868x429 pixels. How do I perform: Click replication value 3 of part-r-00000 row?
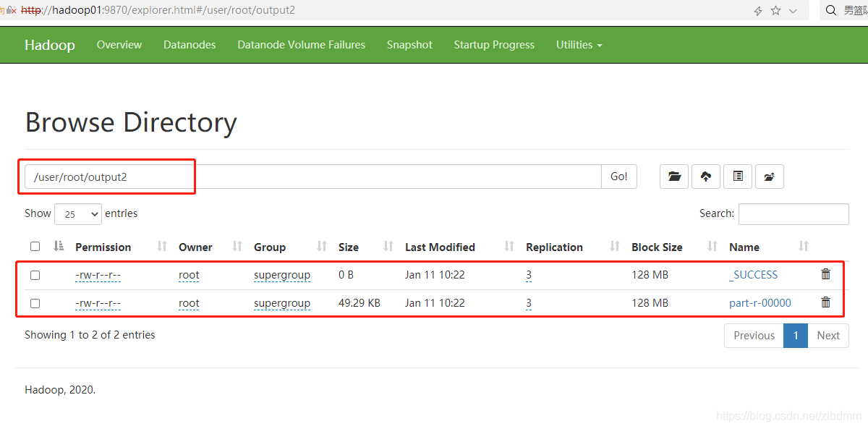(x=529, y=303)
